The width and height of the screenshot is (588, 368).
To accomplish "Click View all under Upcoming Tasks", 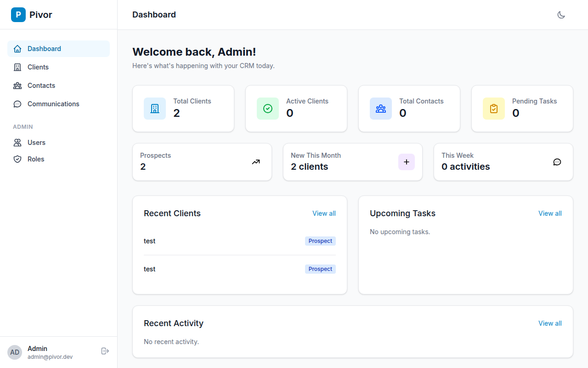I will click(550, 213).
